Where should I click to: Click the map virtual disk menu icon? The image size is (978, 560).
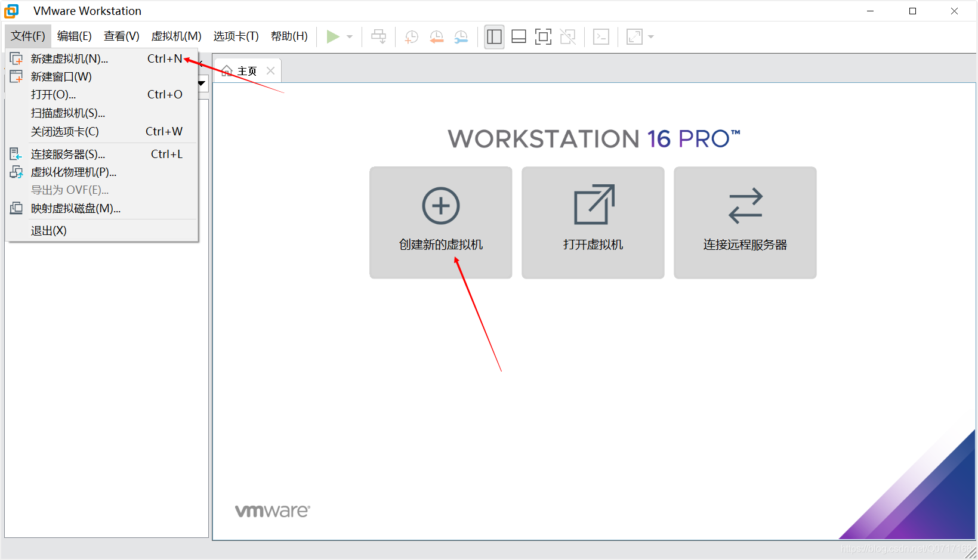[16, 208]
